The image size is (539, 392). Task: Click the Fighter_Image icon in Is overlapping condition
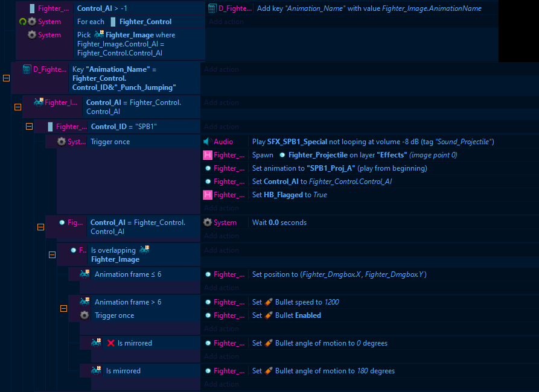click(144, 250)
